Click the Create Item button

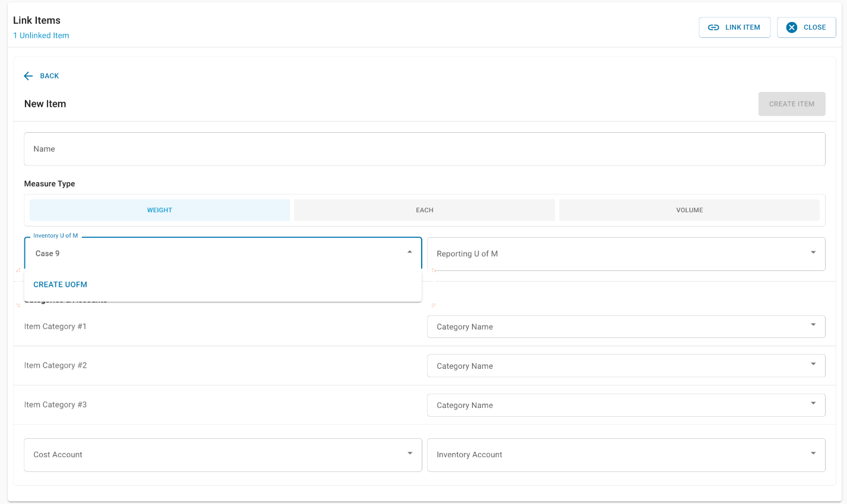tap(791, 104)
